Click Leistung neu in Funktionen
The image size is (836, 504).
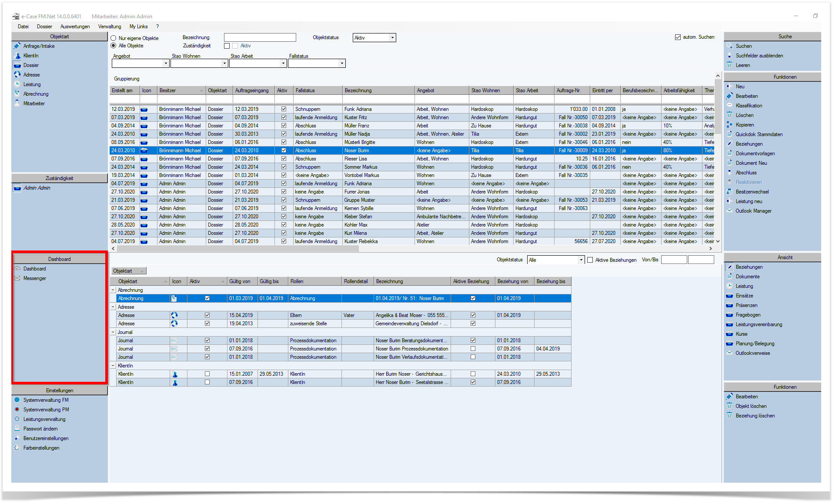749,201
